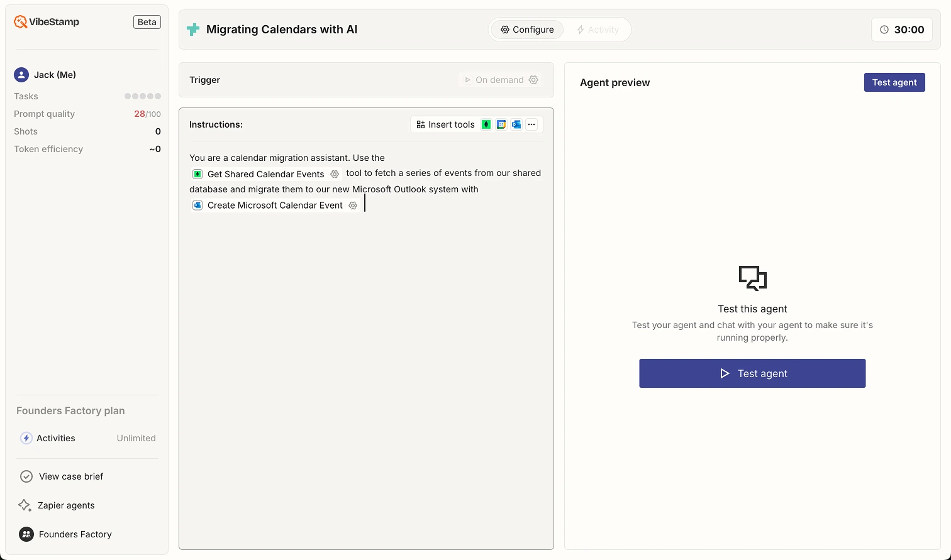Open settings for Get Shared Calendar Events tool
Image resolution: width=951 pixels, height=560 pixels.
pos(335,174)
